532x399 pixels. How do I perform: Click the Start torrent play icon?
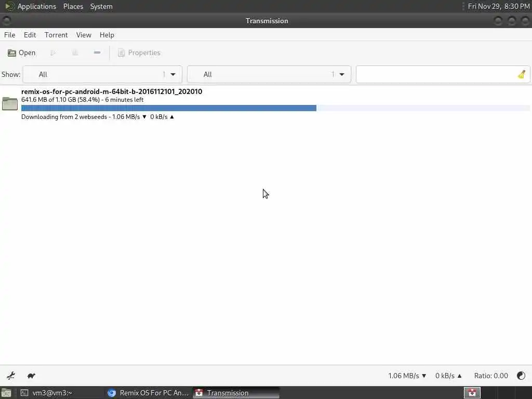click(x=53, y=52)
